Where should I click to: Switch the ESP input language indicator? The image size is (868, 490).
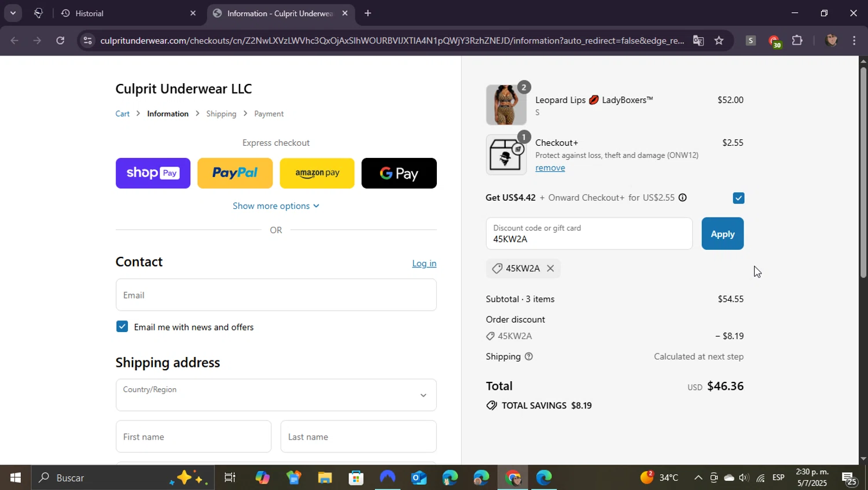[778, 478]
